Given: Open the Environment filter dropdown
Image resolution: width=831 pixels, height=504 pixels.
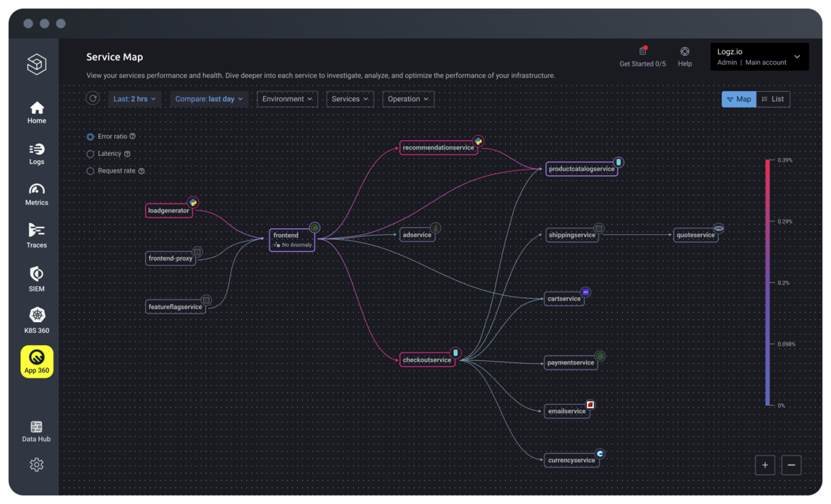Looking at the screenshot, I should [287, 99].
